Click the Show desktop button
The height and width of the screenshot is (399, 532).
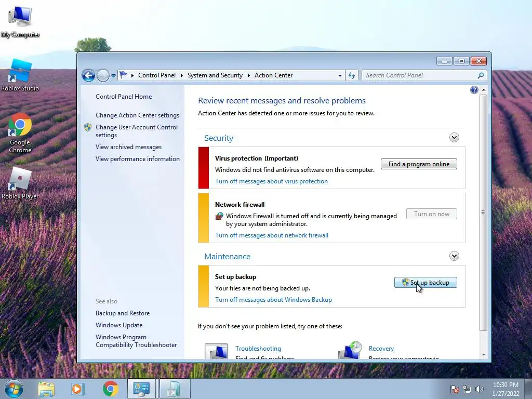528,389
